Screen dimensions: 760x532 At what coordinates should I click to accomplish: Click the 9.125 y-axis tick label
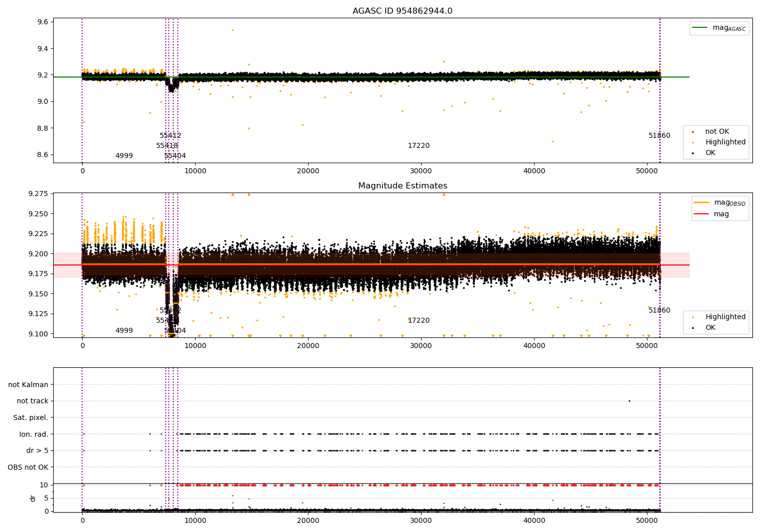pyautogui.click(x=39, y=314)
